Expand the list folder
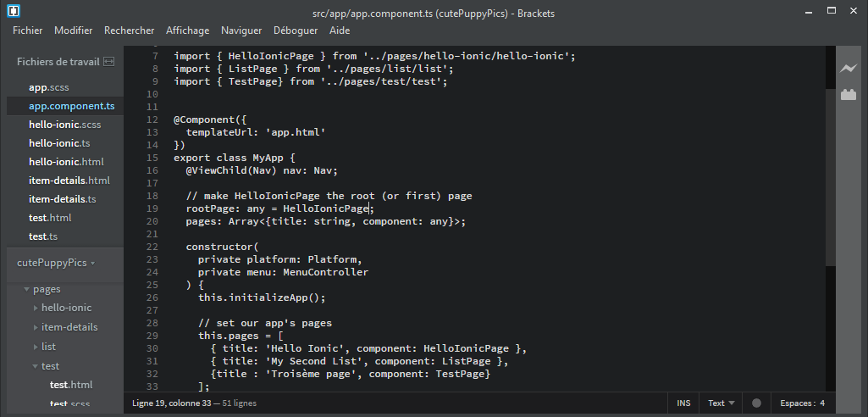 click(36, 347)
